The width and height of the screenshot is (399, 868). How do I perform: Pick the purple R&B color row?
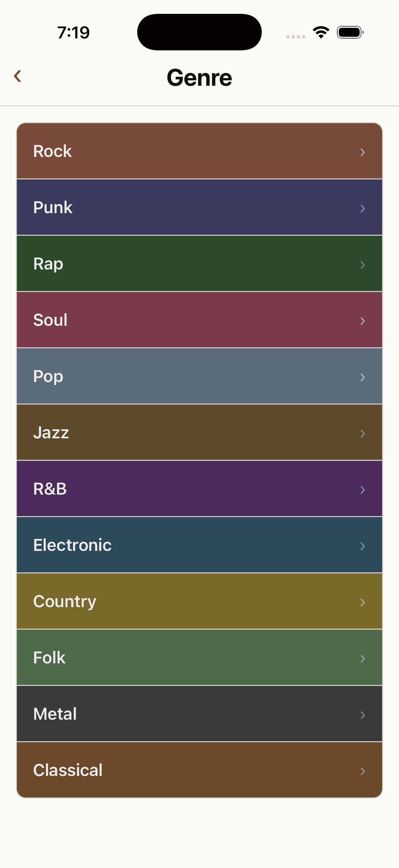click(x=199, y=489)
